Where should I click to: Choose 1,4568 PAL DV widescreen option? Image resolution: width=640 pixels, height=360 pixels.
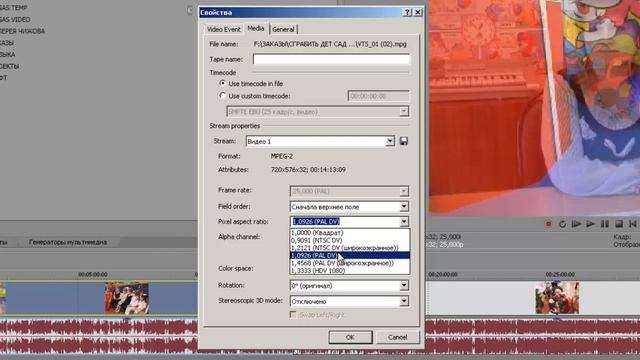point(350,263)
